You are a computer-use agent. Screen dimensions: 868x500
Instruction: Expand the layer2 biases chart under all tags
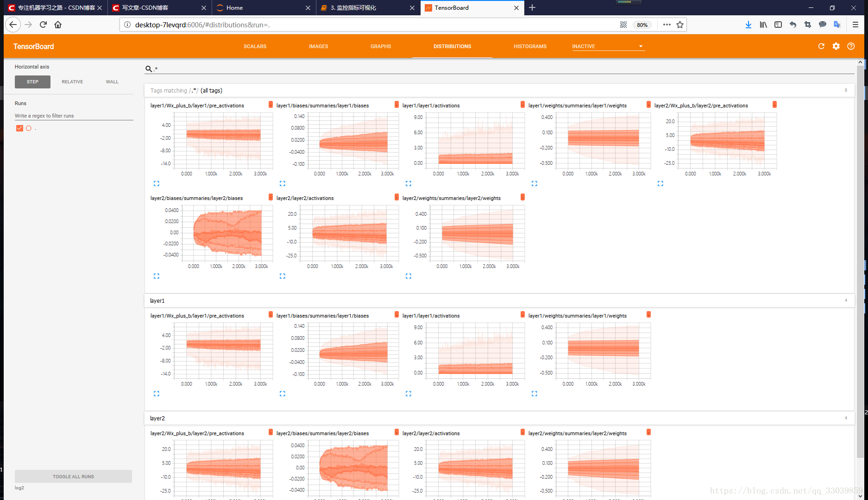pyautogui.click(x=157, y=276)
